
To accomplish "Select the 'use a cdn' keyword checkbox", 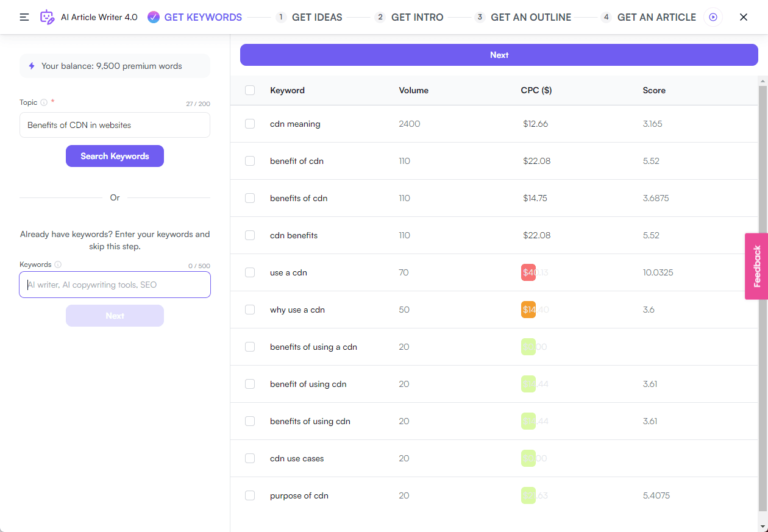I will [250, 272].
